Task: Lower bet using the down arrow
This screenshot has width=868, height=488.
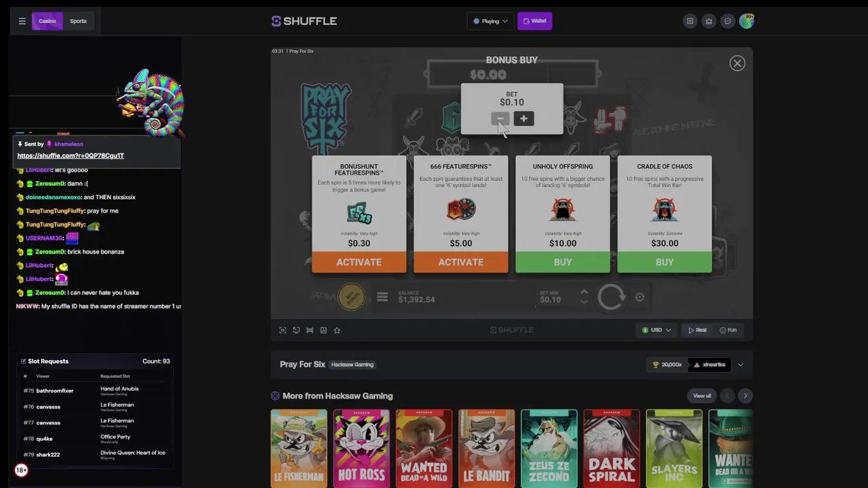Action: click(x=584, y=302)
